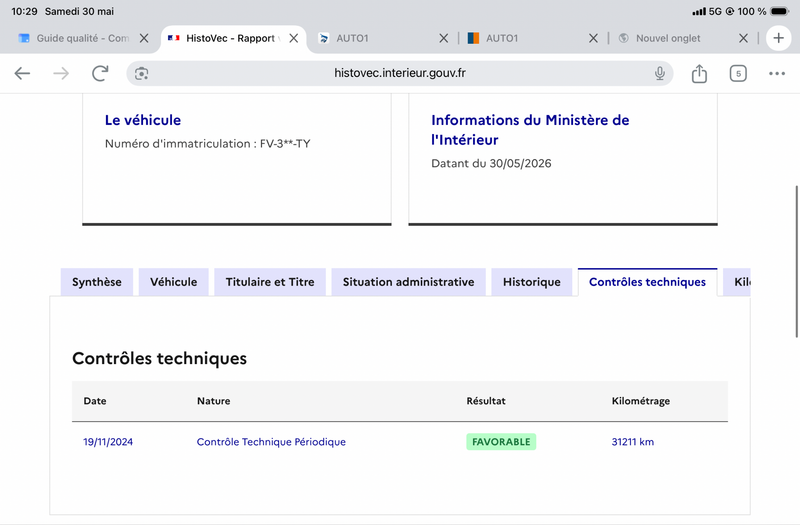Tap the lens search icon in address bar
The image size is (800, 525).
point(141,73)
